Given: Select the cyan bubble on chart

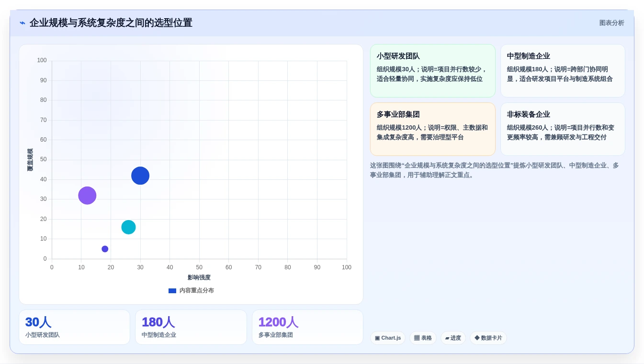Looking at the screenshot, I should 128,227.
